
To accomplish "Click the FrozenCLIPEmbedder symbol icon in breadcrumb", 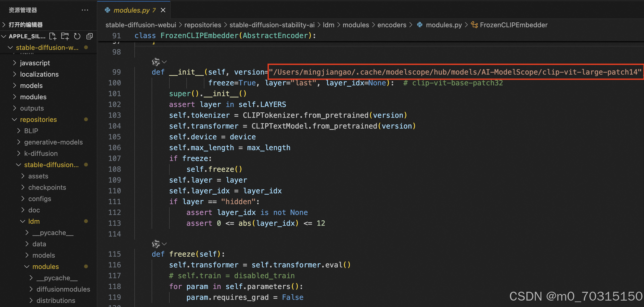I will click(474, 25).
